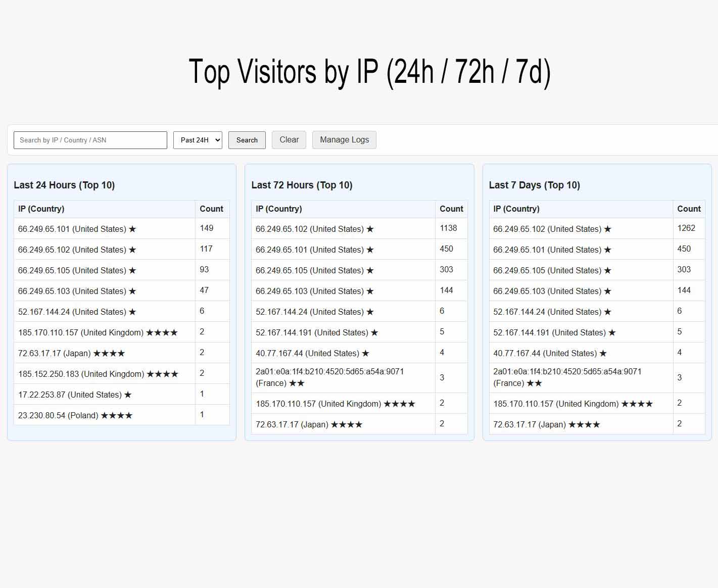
Task: Select 66.249.65.103 row in Last 7 Days table
Action: point(597,290)
